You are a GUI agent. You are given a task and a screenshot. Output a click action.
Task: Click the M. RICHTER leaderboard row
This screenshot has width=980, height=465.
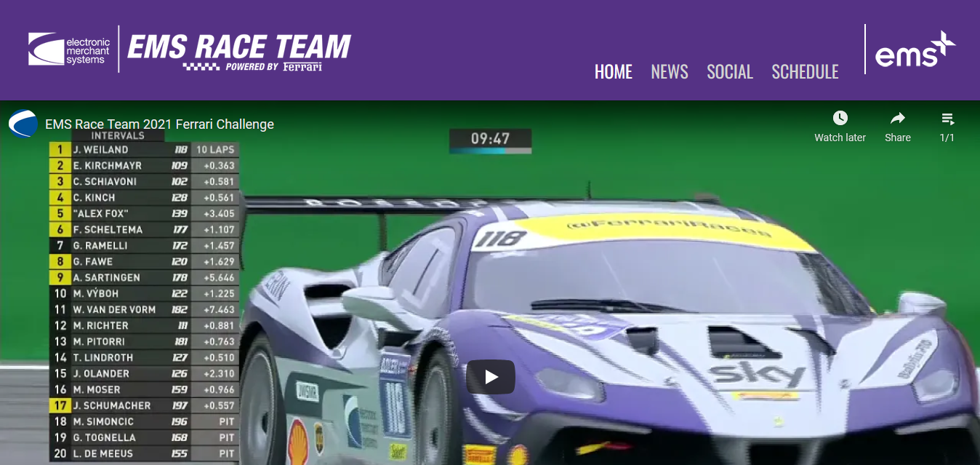point(144,325)
